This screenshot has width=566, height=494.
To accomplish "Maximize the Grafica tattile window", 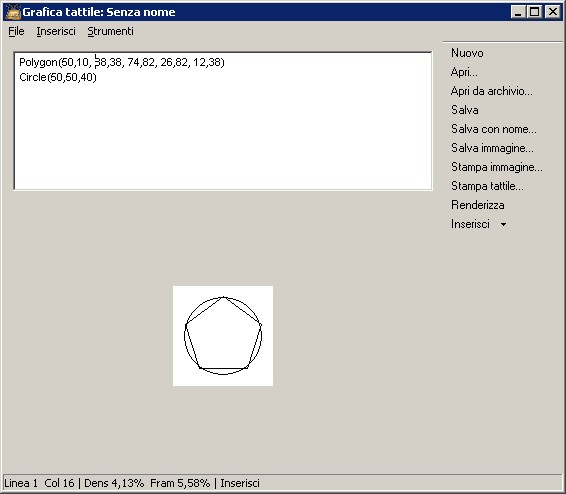I will [535, 12].
